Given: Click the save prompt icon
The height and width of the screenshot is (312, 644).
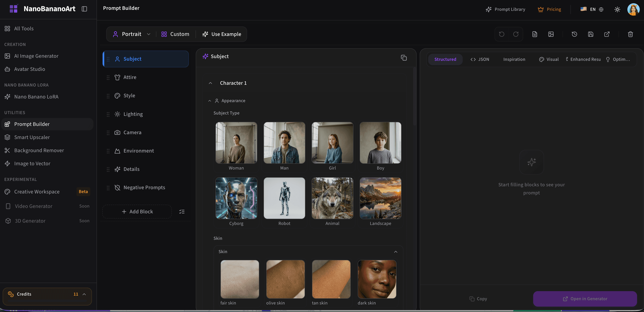Looking at the screenshot, I should (x=591, y=34).
